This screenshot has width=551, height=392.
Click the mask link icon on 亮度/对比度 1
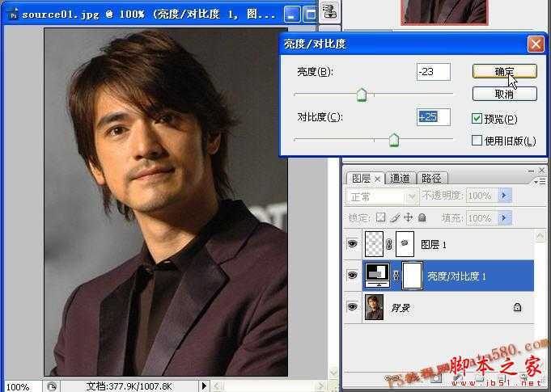pyautogui.click(x=396, y=276)
